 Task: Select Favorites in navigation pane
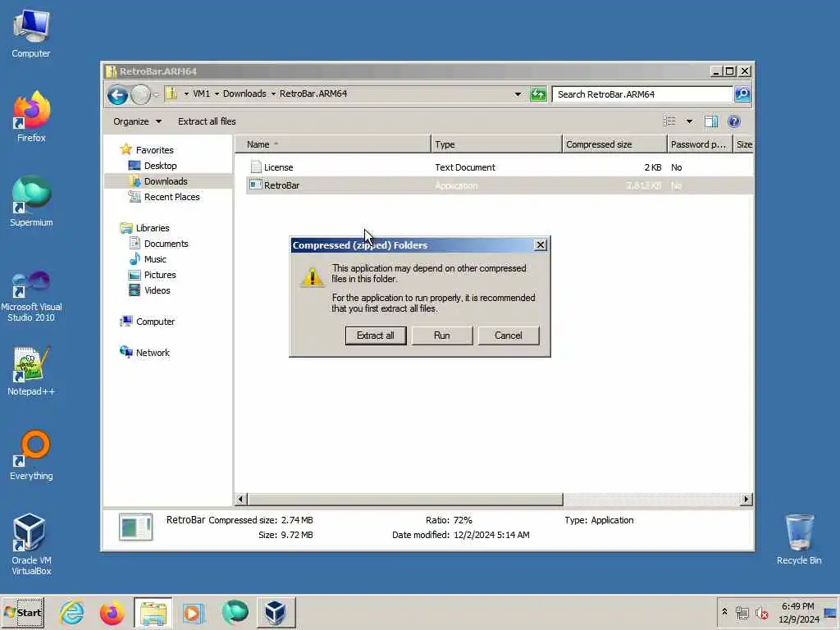coord(154,150)
